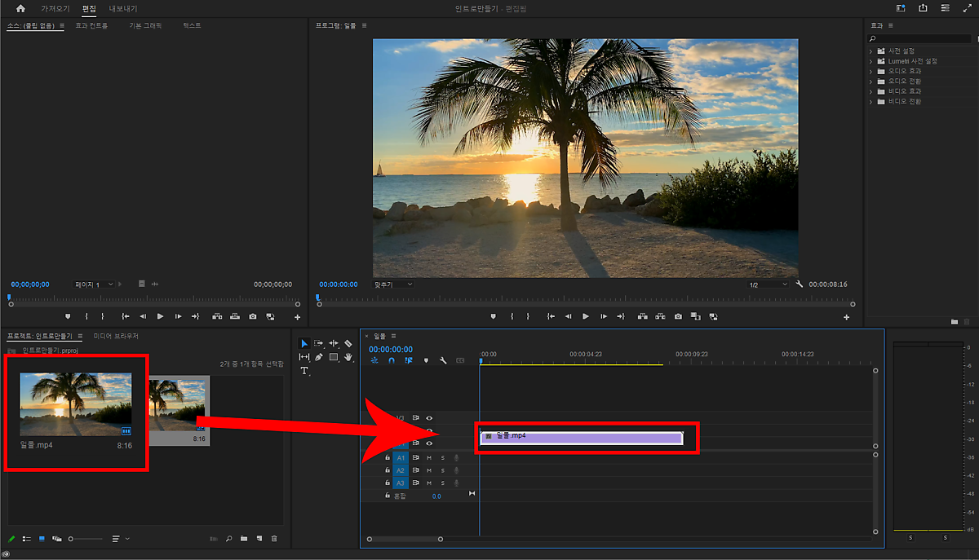The width and height of the screenshot is (979, 560).
Task: Click the quick export share icon
Action: click(923, 8)
